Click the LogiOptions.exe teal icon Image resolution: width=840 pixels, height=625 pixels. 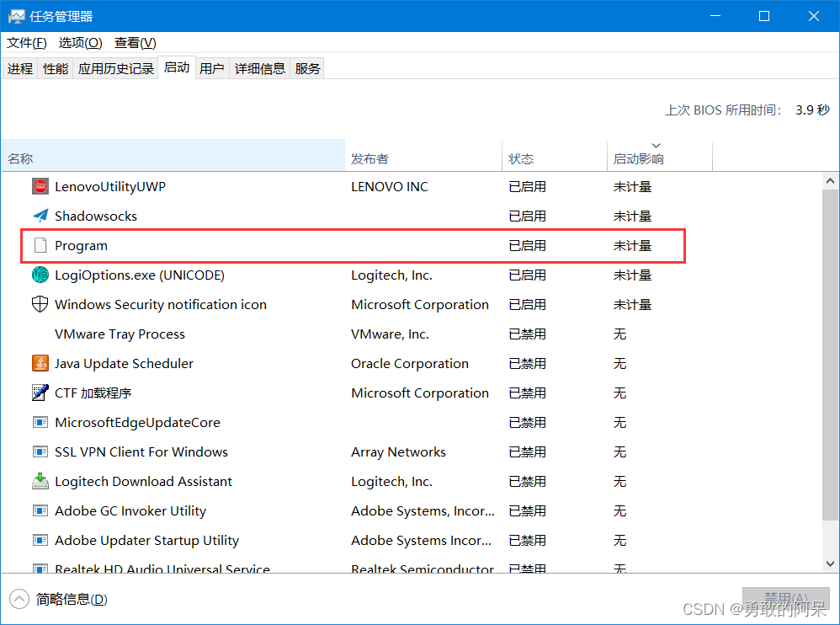click(x=40, y=275)
